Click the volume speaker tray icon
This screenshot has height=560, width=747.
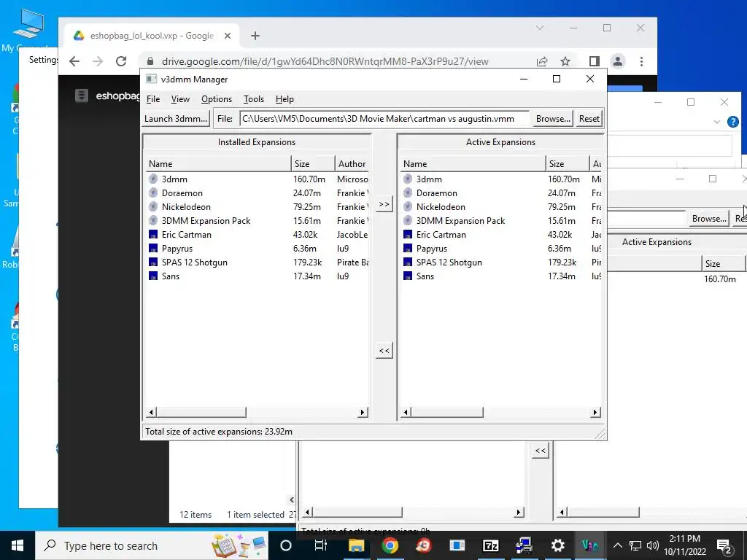tap(653, 545)
